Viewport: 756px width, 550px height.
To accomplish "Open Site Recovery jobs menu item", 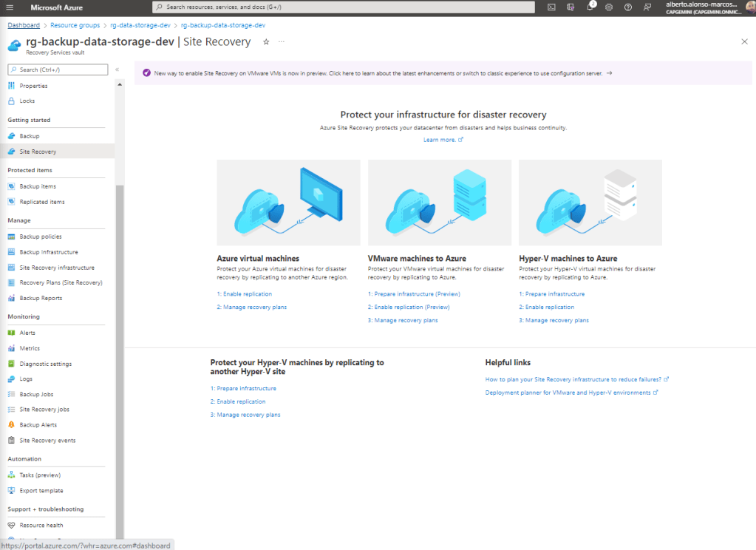I will pos(44,410).
